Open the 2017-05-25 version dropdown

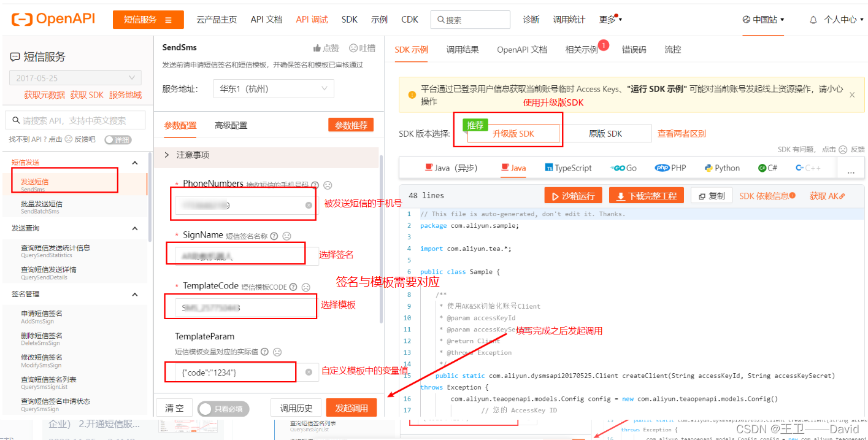point(75,78)
